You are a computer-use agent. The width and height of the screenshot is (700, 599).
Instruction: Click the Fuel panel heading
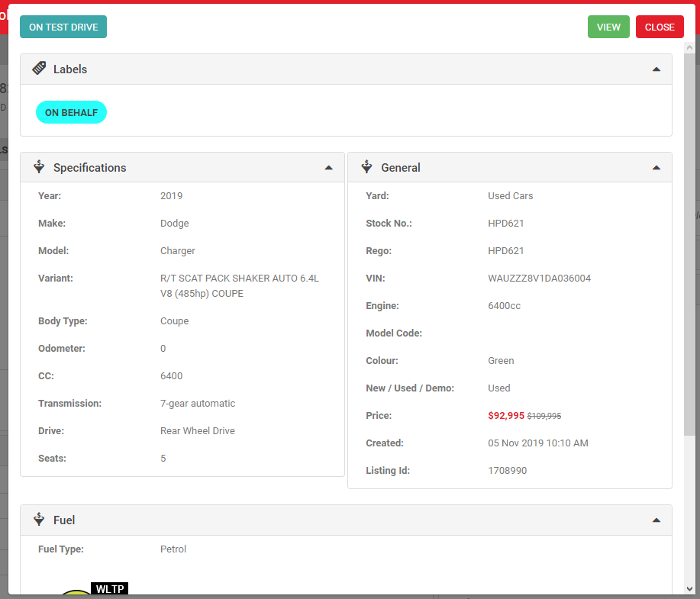(64, 520)
